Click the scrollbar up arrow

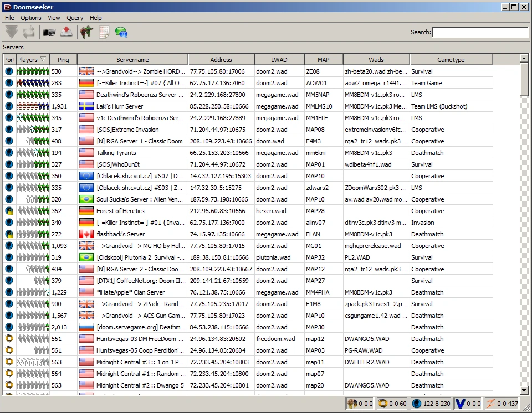click(524, 58)
